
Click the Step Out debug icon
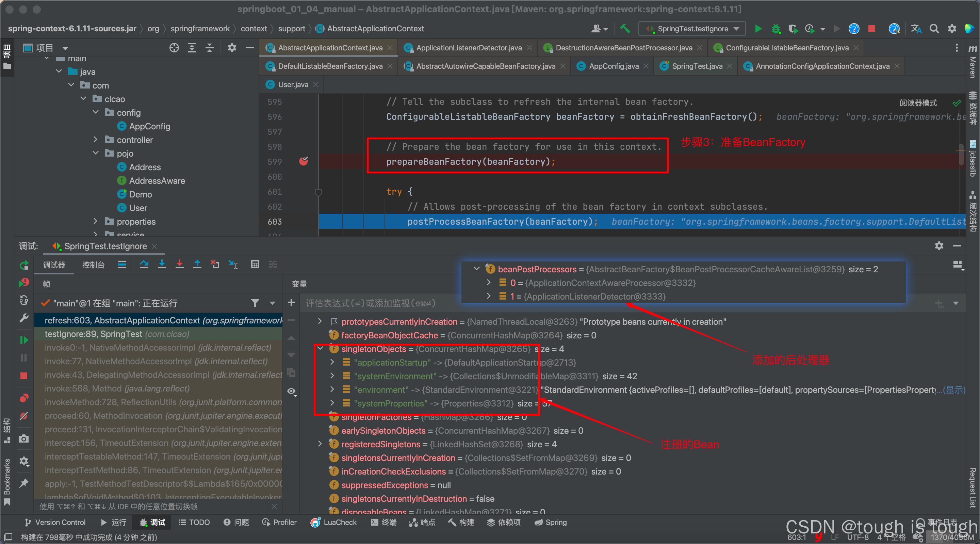pyautogui.click(x=197, y=264)
